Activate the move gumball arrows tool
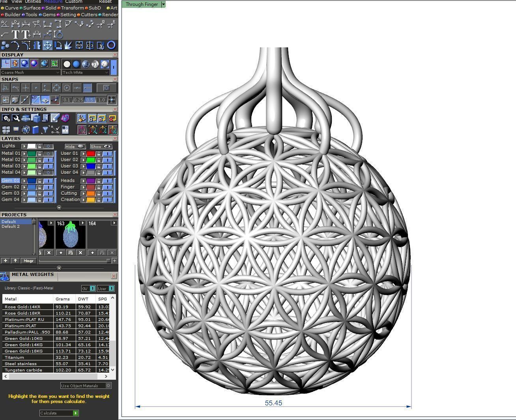The width and height of the screenshot is (516, 420). (47, 45)
